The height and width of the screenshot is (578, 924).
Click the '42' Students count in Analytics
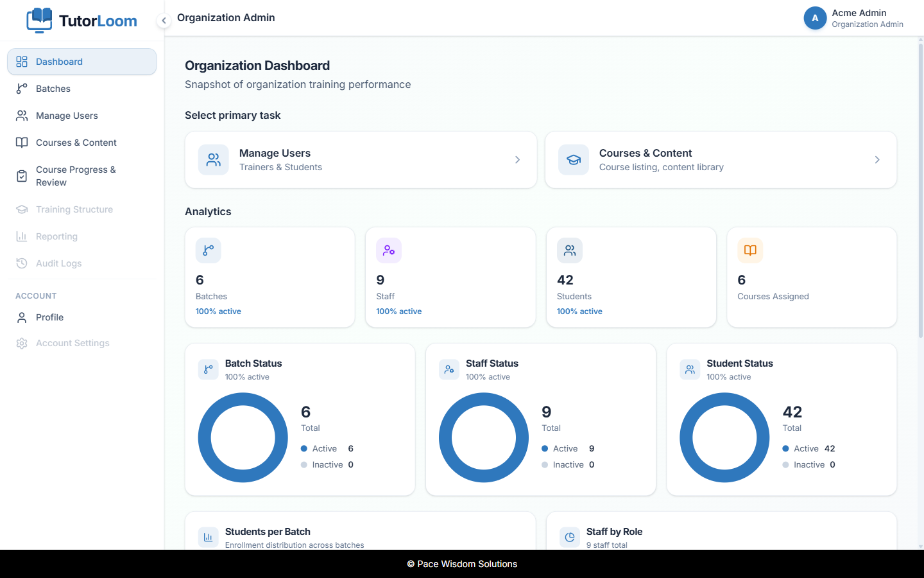(x=565, y=280)
